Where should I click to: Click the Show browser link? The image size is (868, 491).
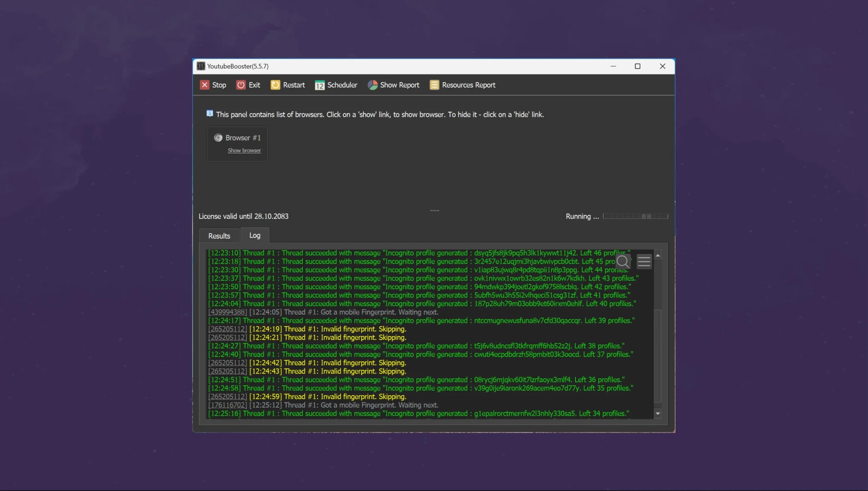pos(244,150)
